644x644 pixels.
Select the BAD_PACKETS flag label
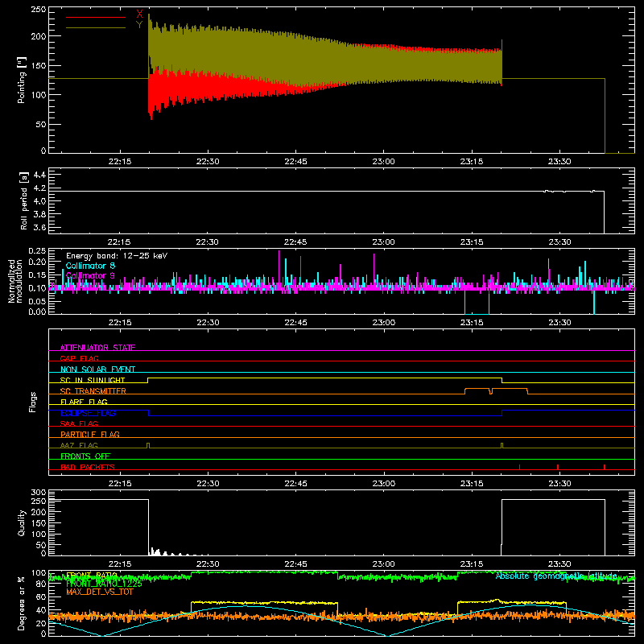[x=88, y=467]
